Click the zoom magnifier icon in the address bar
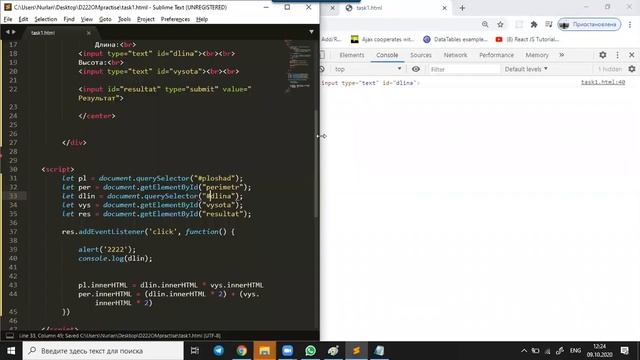Viewport: 640px width, 360px height. [x=485, y=24]
